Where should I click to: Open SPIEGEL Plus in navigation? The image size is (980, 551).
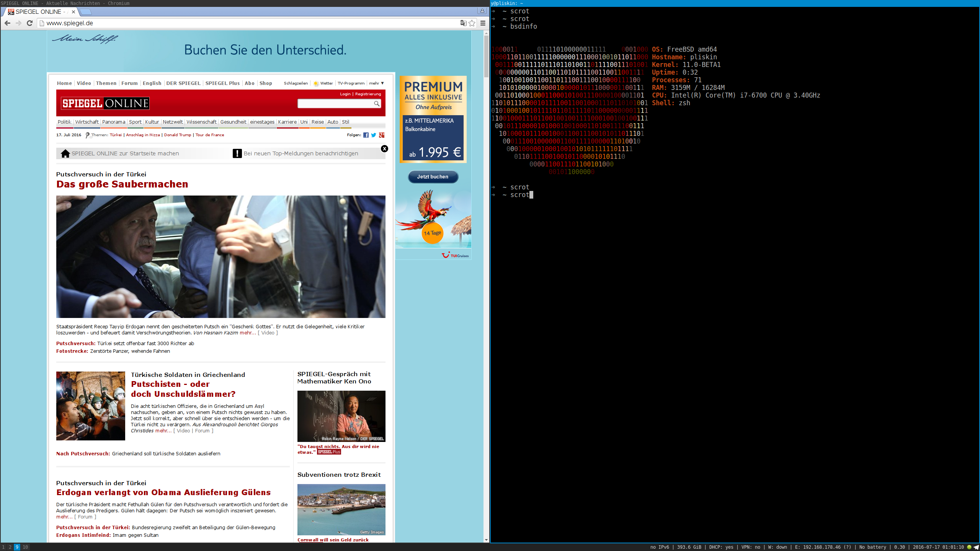(x=222, y=83)
